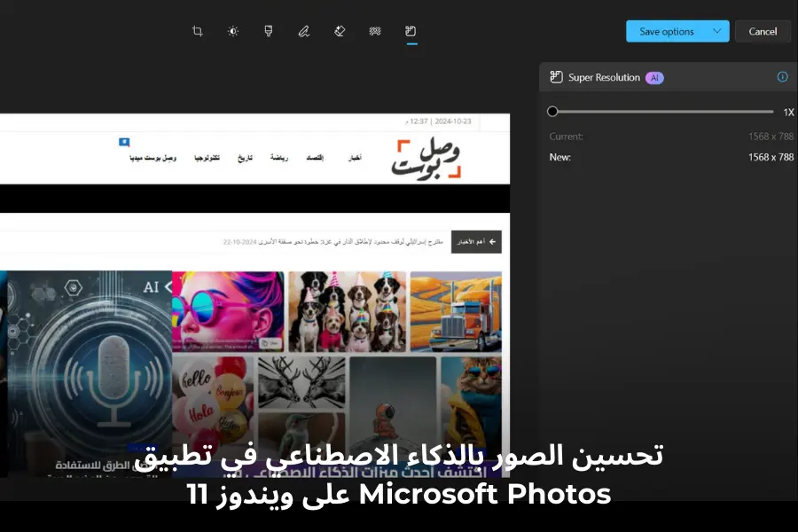Screen dimensions: 798x532
Task: Select the Erase tool
Action: (340, 32)
